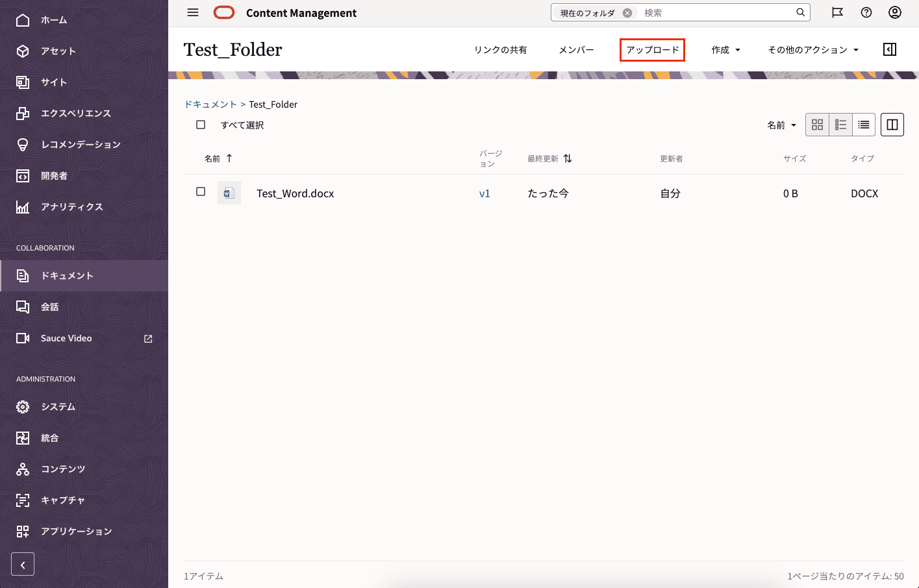Viewport: 919px width, 588px height.
Task: Expand the その他のアクション dropdown
Action: pos(813,50)
